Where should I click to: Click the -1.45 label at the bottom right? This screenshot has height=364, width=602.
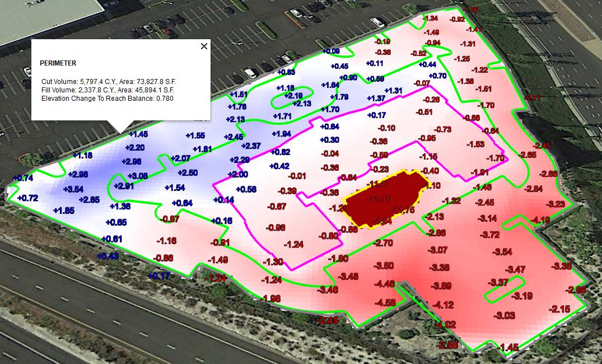[509, 348]
